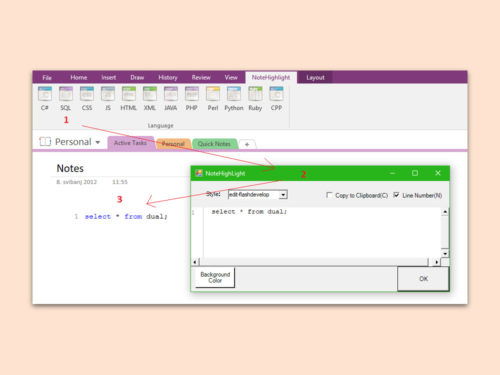Viewport: 500px width, 375px height.
Task: Click inside the code text area
Action: tap(322, 232)
